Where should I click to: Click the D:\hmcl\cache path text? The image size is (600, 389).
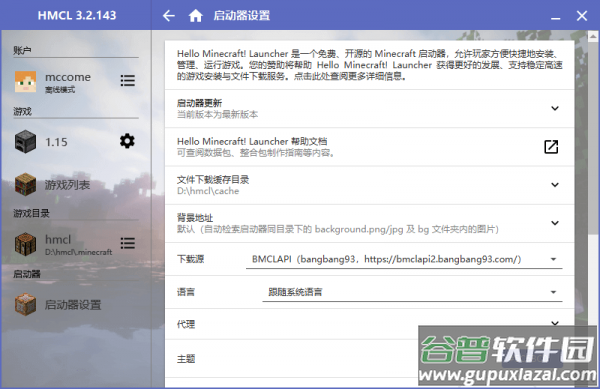pos(208,191)
